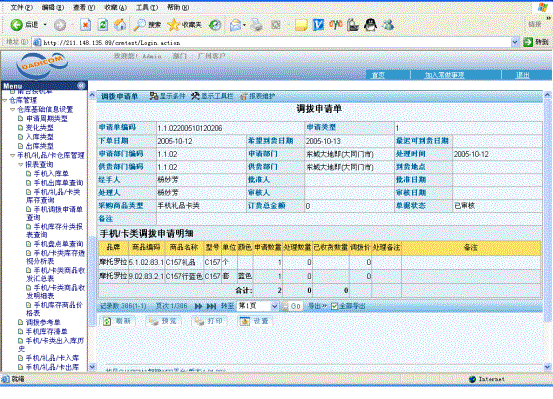Click the left menu scrollbar down arrow
This screenshot has height=399, width=553.
coord(92,367)
